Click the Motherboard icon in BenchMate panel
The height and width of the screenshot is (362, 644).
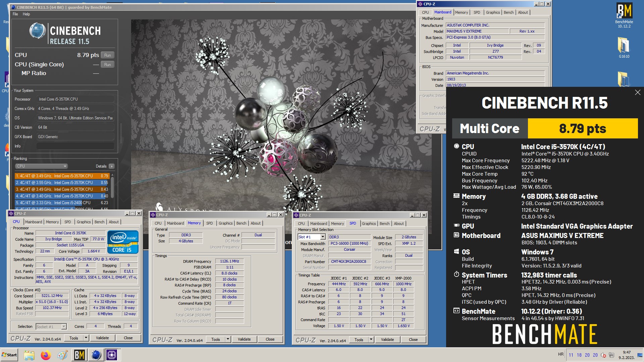(x=456, y=235)
